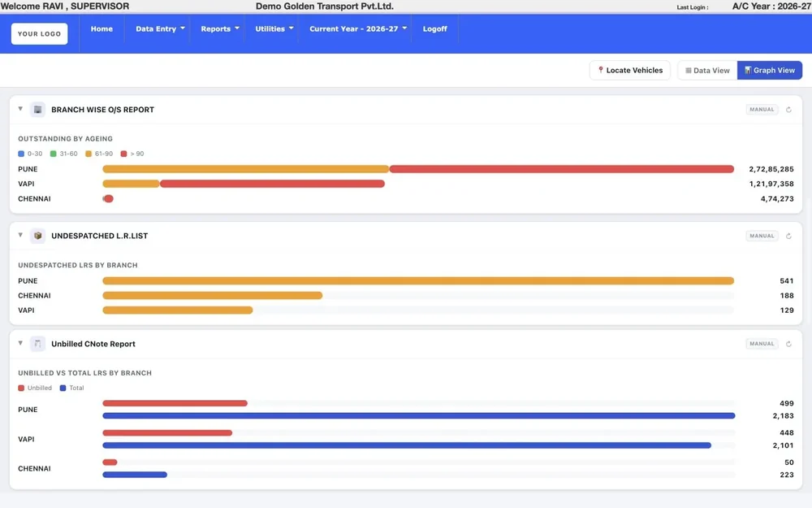This screenshot has width=812, height=508.
Task: Click Chennai's small red ageing bar
Action: coord(108,198)
